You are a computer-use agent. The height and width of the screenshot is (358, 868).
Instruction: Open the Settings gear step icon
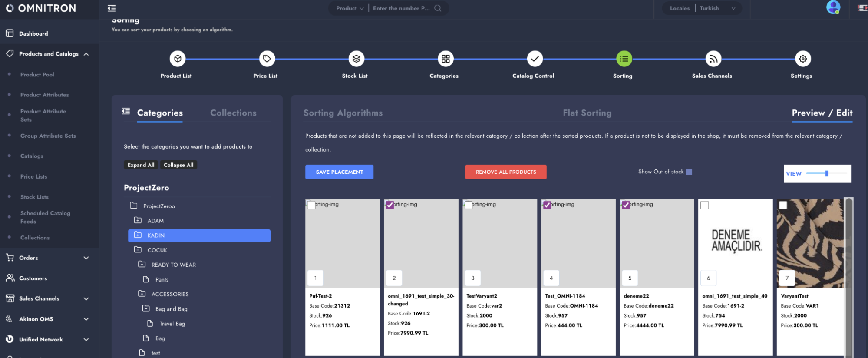pos(802,59)
